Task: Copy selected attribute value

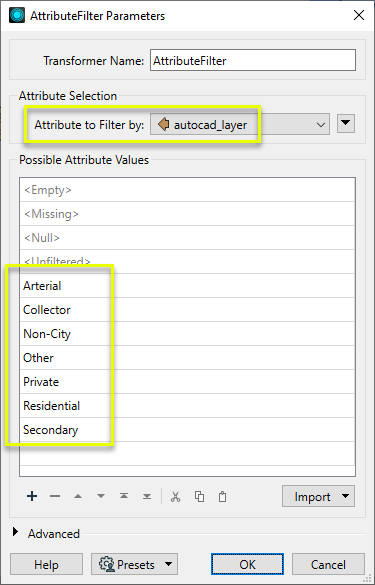Action: 199,497
